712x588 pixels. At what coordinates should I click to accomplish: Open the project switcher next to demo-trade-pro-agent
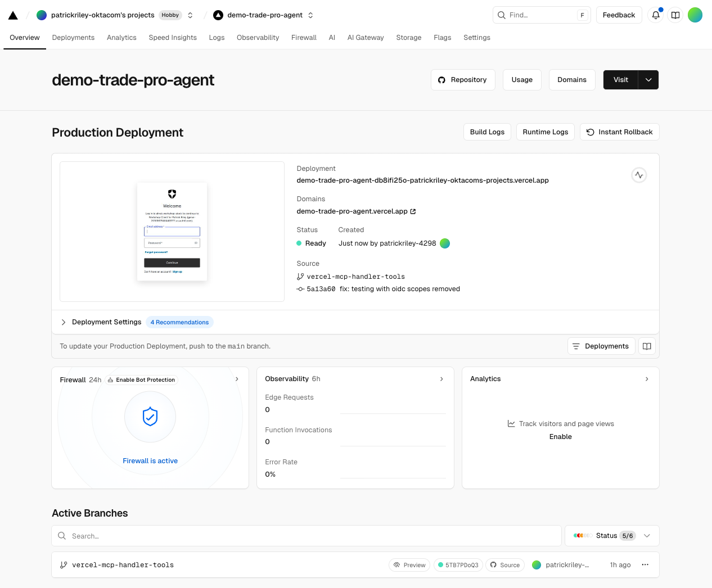click(x=310, y=15)
